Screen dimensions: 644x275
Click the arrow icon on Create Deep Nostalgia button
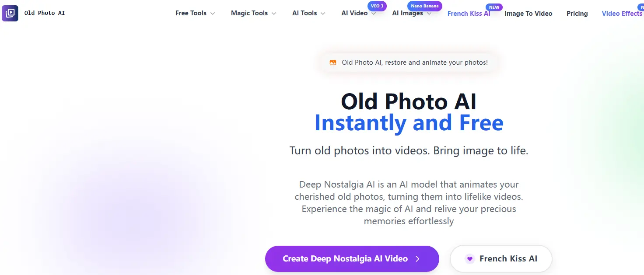tap(417, 259)
